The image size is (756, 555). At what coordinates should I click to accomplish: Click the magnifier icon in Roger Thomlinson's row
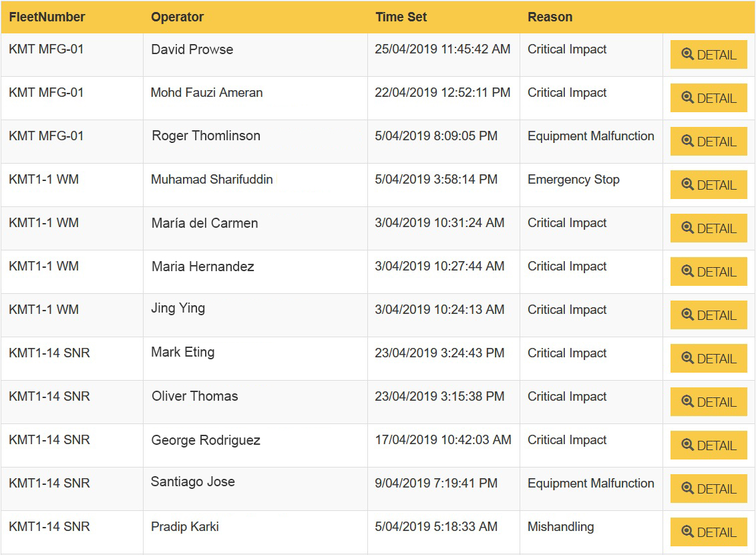tap(687, 142)
